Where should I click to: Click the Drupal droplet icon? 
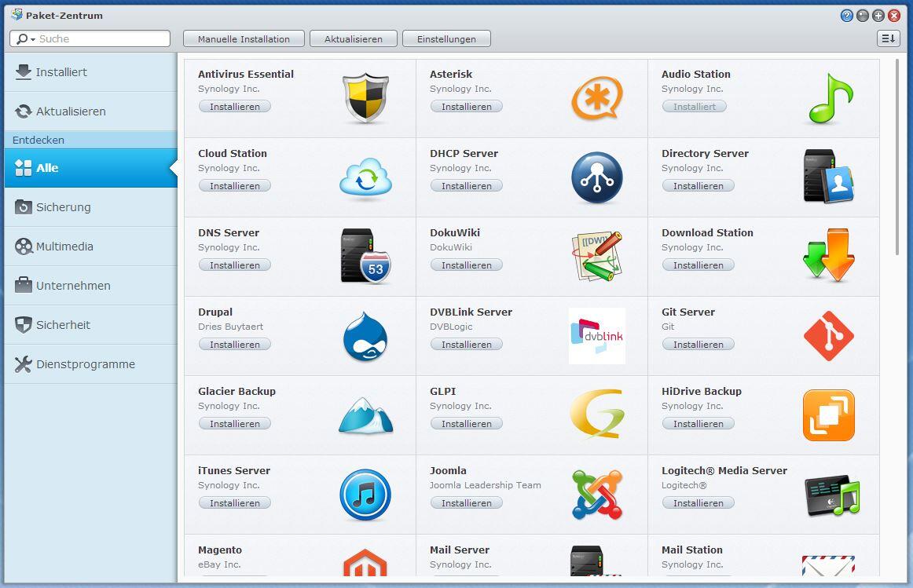click(x=365, y=336)
